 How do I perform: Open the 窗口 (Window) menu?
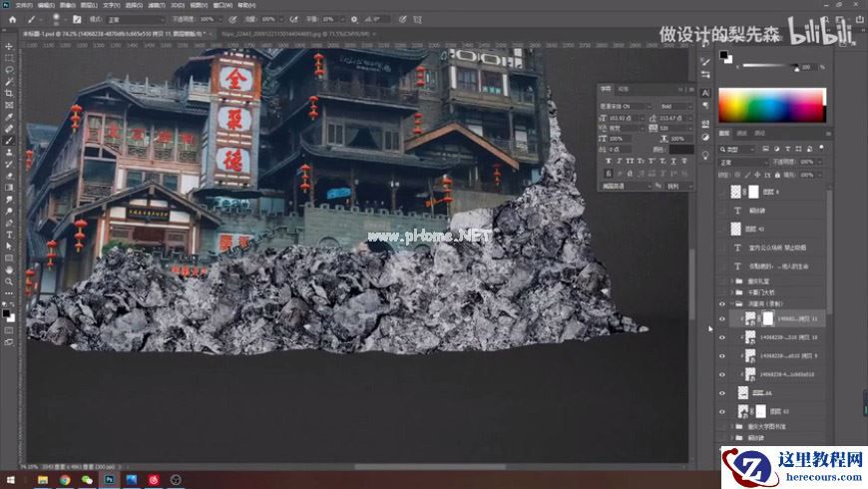pos(222,5)
